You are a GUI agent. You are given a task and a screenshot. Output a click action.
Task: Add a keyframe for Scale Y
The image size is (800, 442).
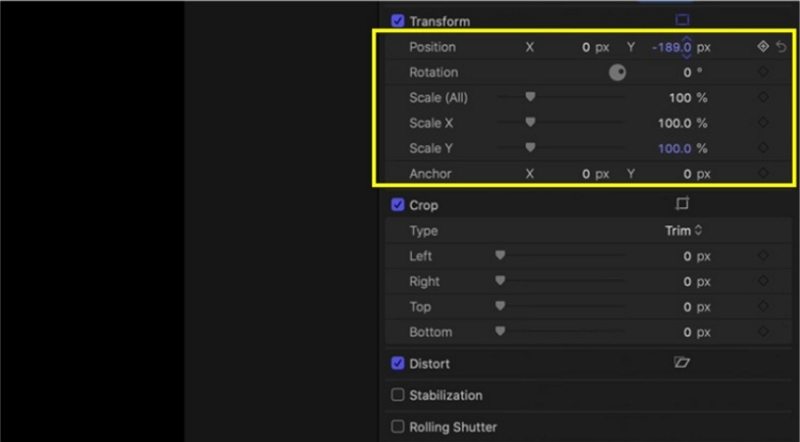(763, 148)
